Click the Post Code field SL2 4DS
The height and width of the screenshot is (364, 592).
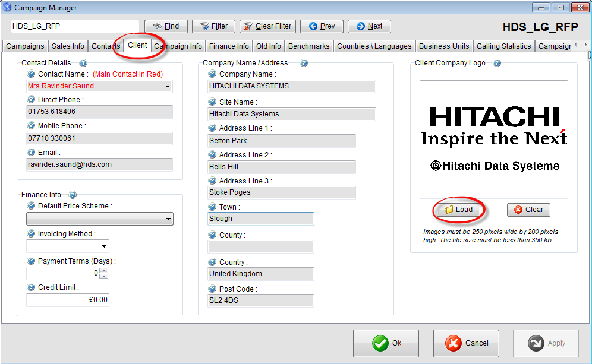261,300
